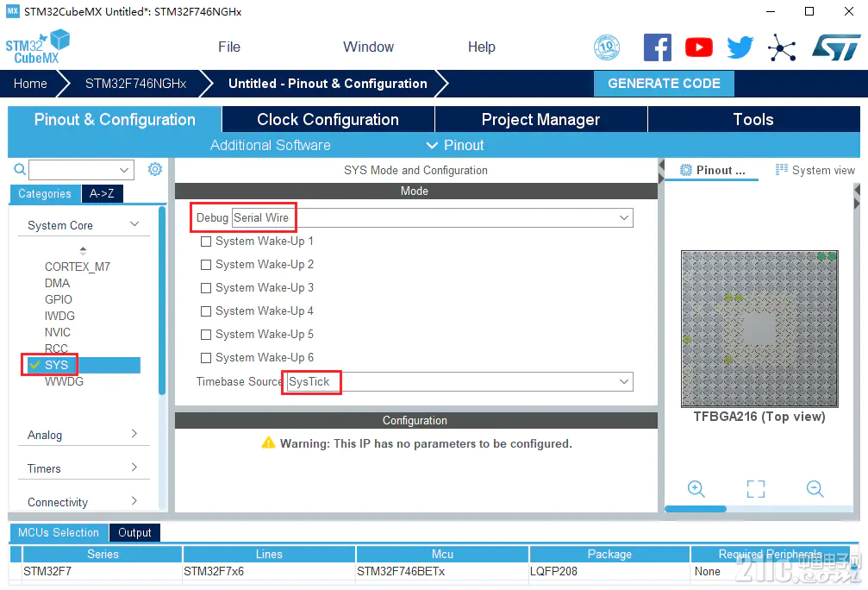Select RCC in System Core
This screenshot has height=590, width=868.
pyautogui.click(x=56, y=348)
